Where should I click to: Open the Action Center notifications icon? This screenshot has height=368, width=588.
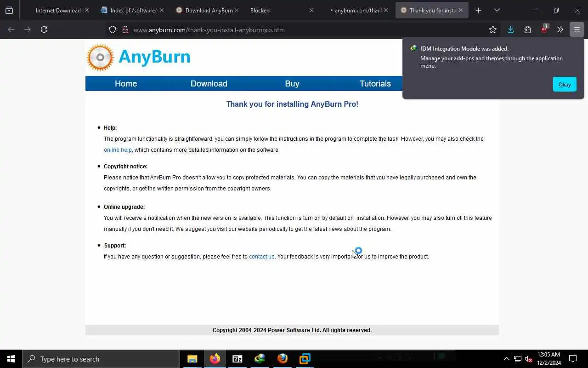[573, 359]
